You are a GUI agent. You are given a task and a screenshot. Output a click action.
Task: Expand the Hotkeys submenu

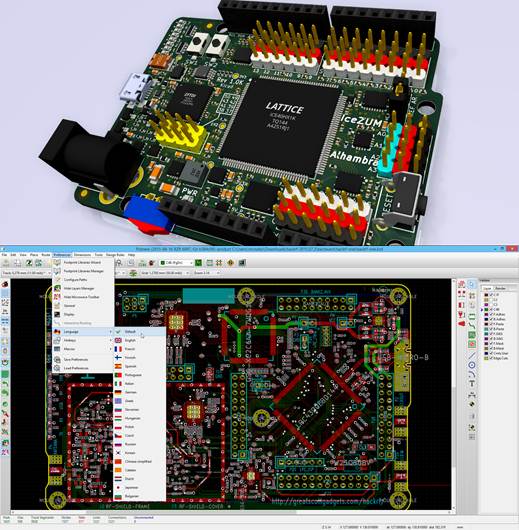coord(83,340)
